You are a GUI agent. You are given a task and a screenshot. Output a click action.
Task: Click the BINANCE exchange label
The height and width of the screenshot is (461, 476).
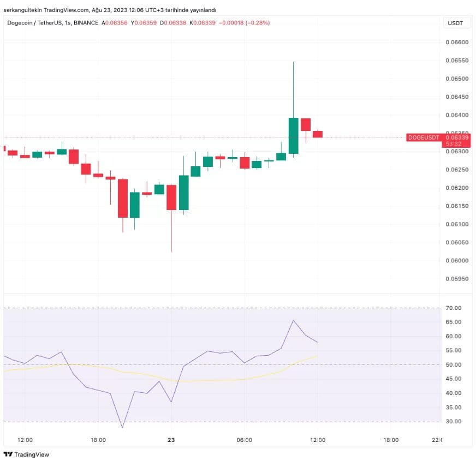[86, 23]
